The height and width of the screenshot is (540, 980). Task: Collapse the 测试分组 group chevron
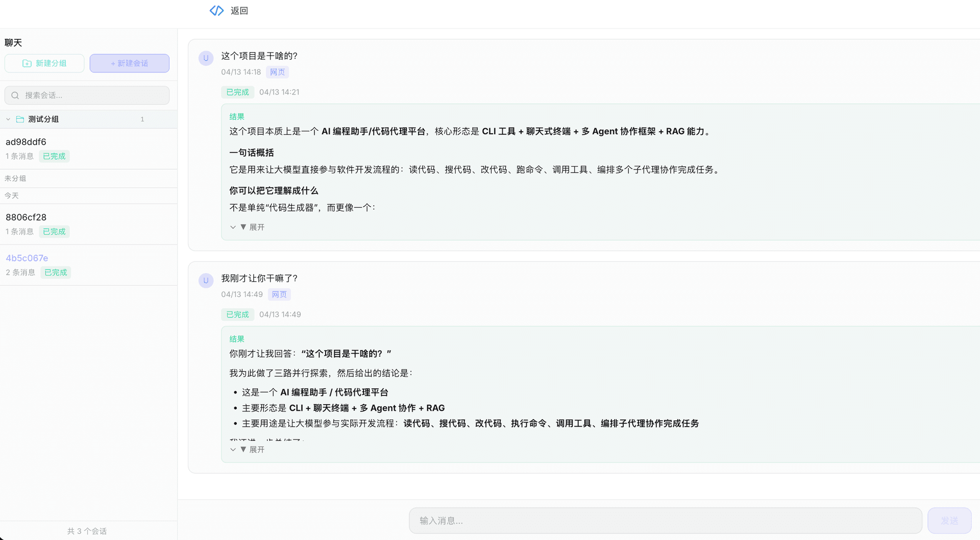[8, 119]
